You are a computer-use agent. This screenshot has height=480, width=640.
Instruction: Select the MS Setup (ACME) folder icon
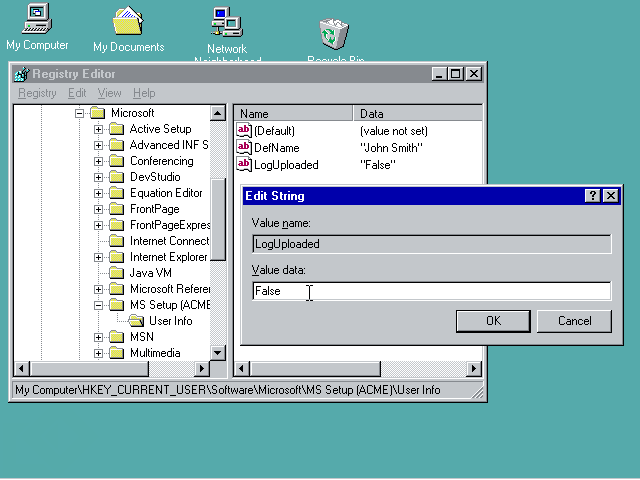(x=117, y=305)
